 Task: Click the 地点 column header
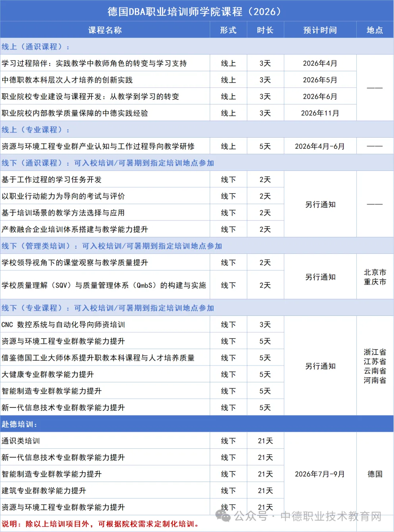pos(374,30)
